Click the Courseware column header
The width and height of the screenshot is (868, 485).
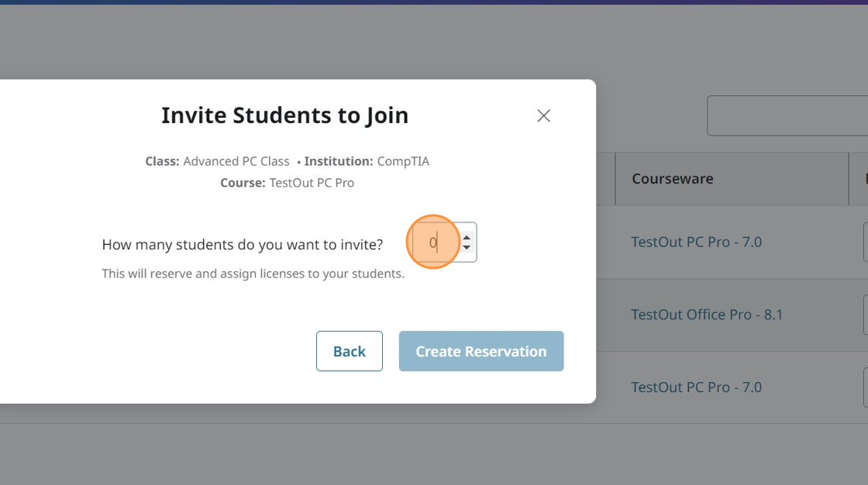[x=671, y=178]
